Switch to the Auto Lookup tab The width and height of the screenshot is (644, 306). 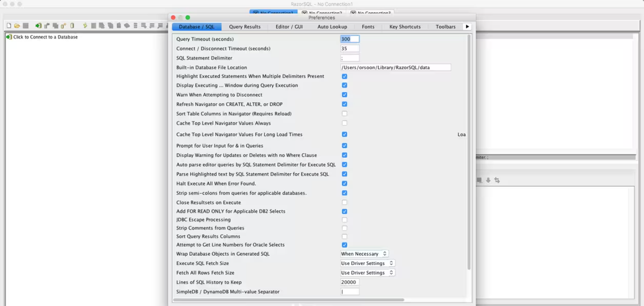pos(332,27)
